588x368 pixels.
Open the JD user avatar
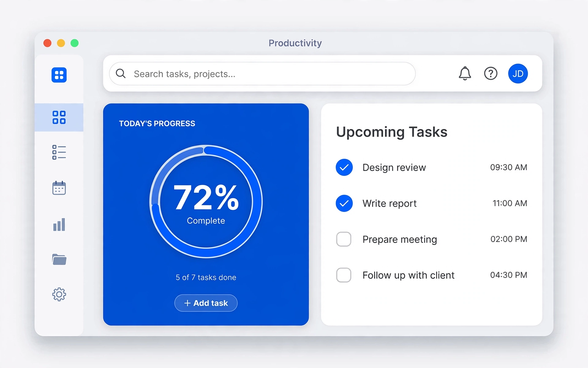pyautogui.click(x=518, y=74)
